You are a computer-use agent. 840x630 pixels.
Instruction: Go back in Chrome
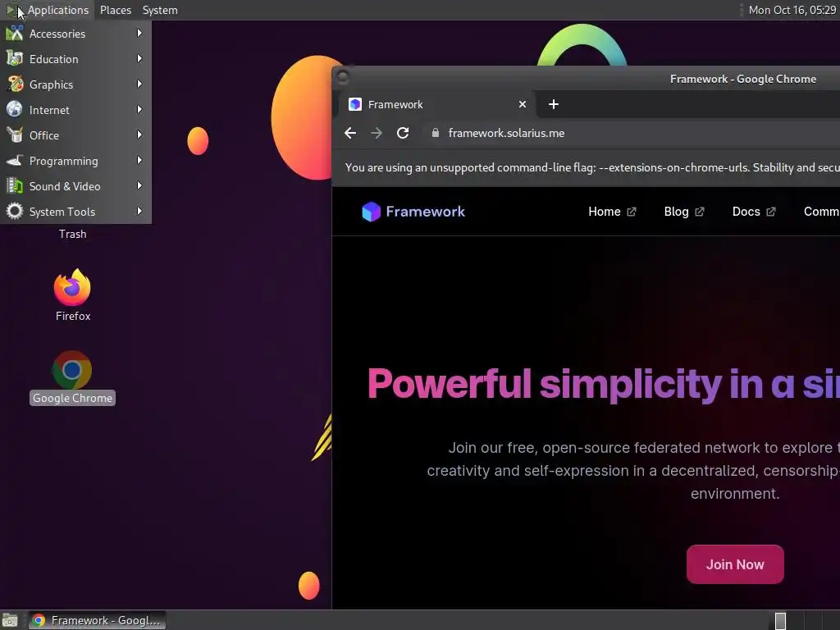pos(350,133)
